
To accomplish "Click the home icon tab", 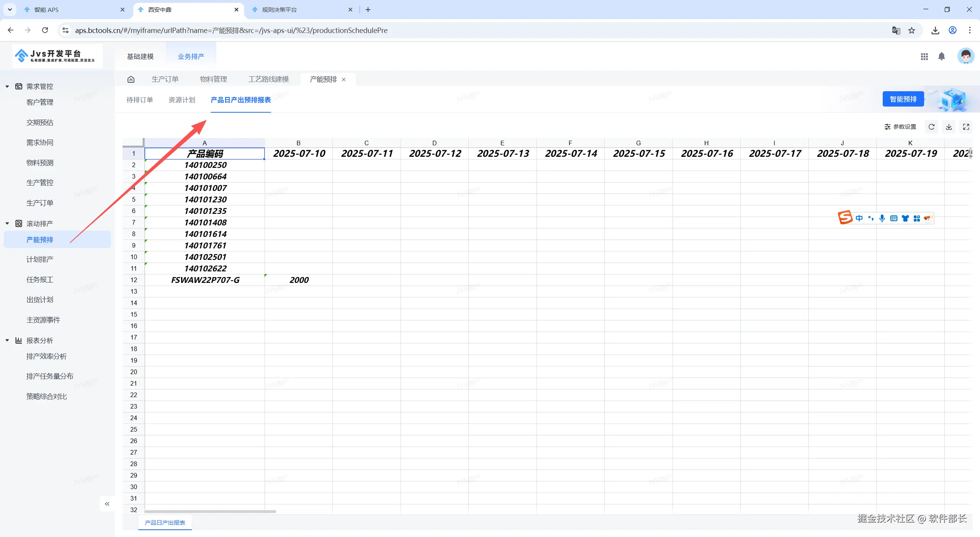I will 131,79.
